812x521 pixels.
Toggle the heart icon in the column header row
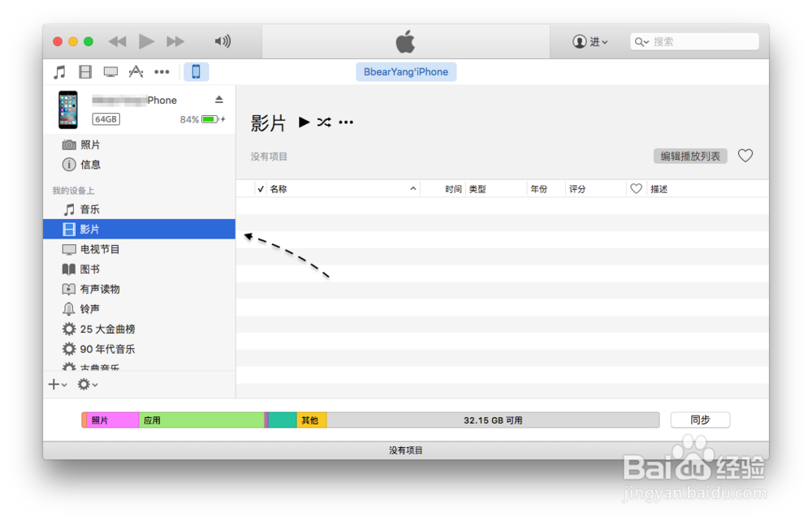click(x=637, y=188)
